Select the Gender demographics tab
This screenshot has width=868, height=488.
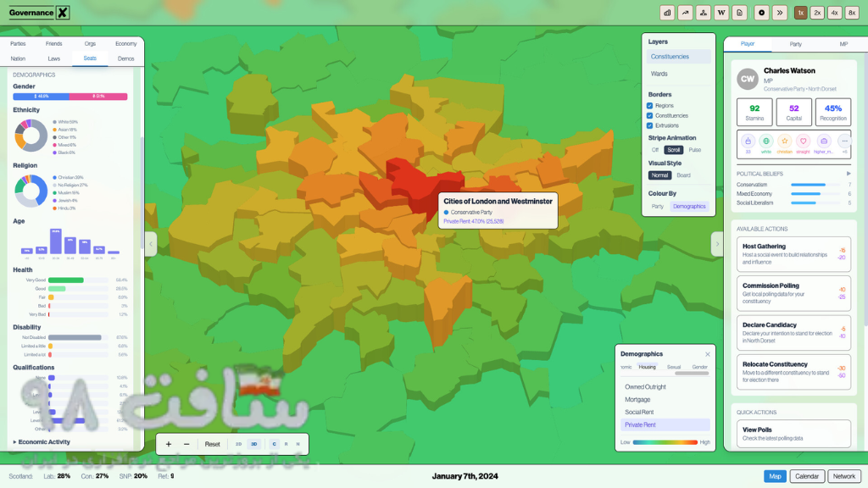coord(699,367)
